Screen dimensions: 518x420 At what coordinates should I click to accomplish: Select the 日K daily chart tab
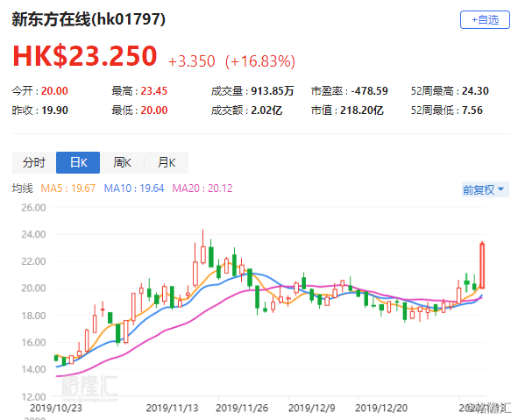click(78, 162)
